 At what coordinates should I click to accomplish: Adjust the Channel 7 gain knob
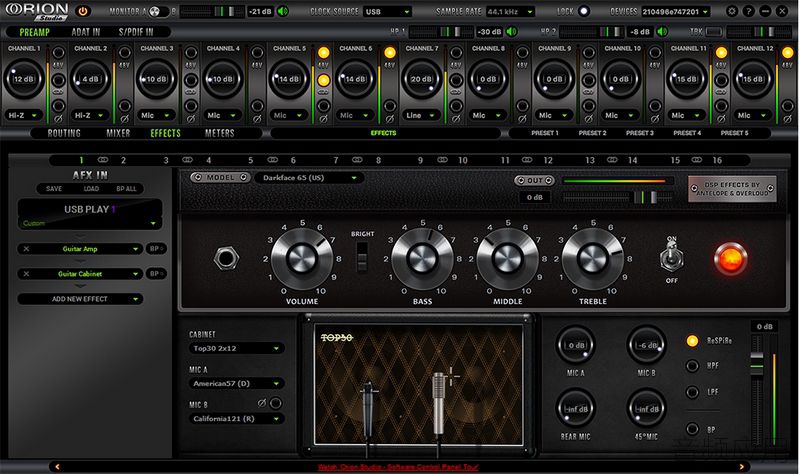tap(421, 79)
